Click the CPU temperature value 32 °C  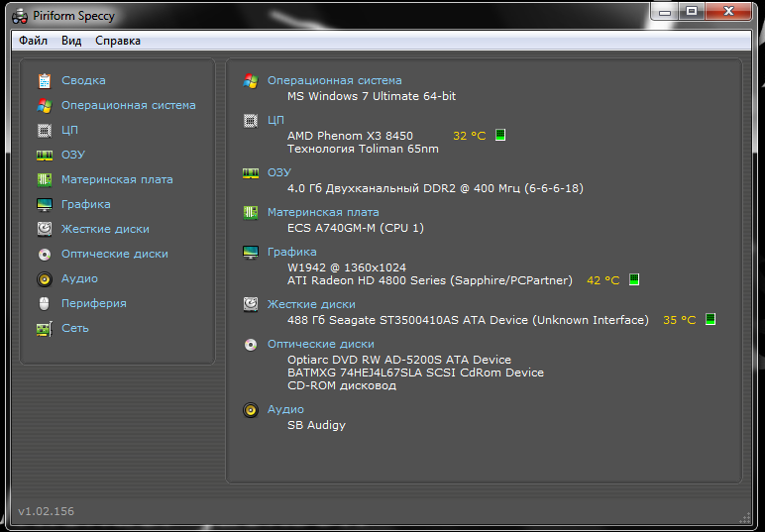pyautogui.click(x=470, y=136)
